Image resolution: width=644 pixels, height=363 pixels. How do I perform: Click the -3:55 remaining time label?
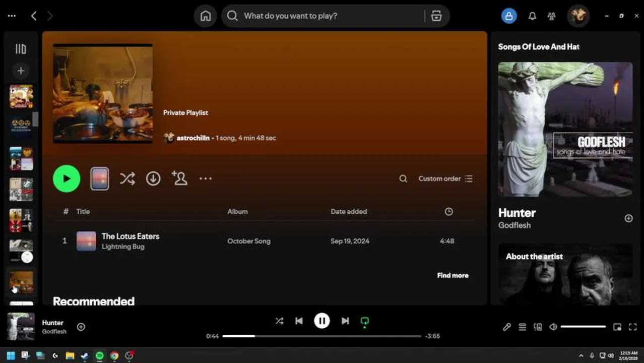click(x=432, y=336)
